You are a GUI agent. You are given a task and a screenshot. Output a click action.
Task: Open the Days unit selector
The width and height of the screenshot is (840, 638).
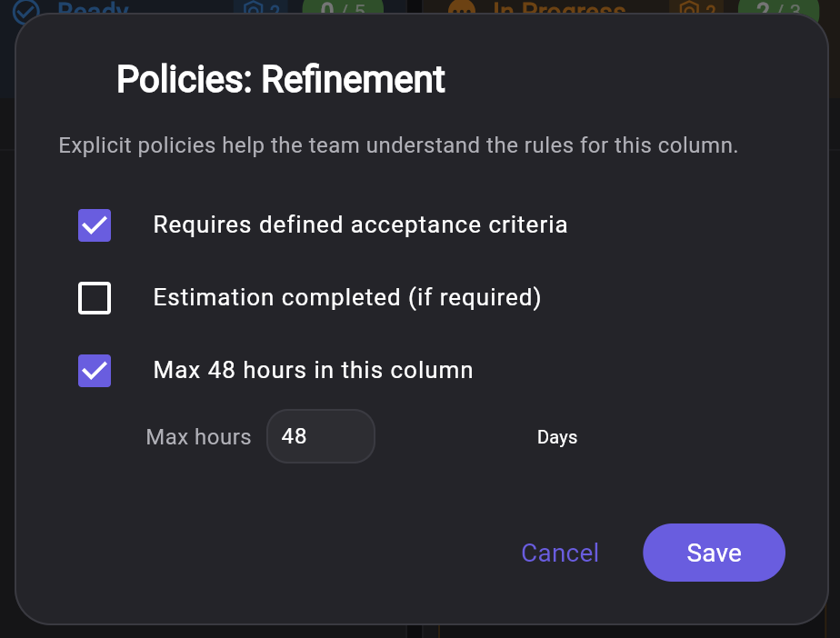557,437
